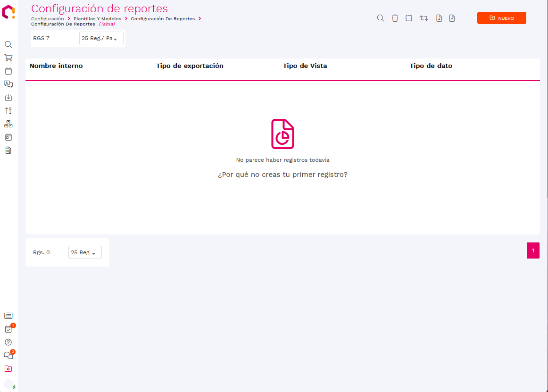Screen dimensions: 548x392
Task: Open the help question mark icon
Action: (x=8, y=342)
